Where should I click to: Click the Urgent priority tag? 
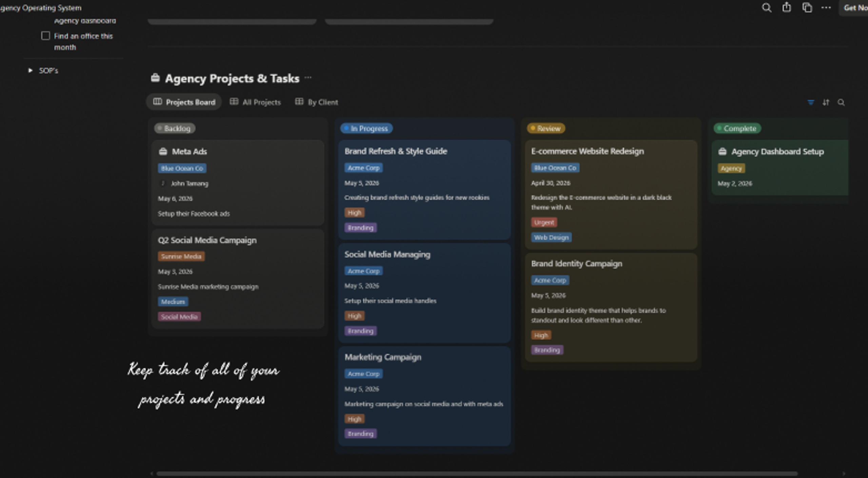544,223
